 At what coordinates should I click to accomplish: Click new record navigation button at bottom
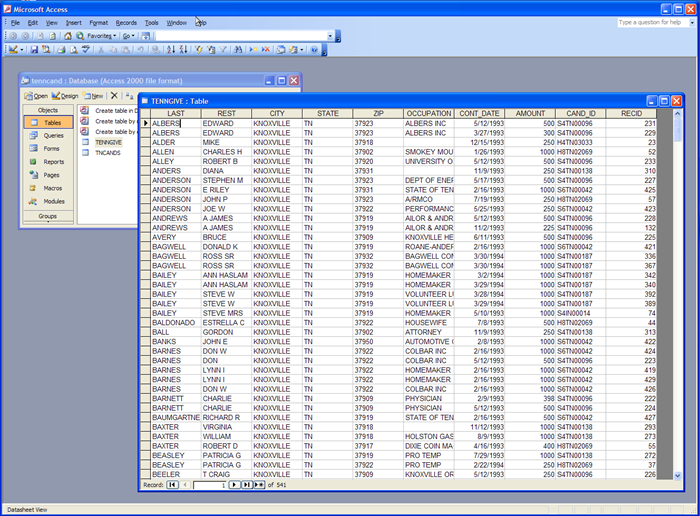pyautogui.click(x=259, y=485)
